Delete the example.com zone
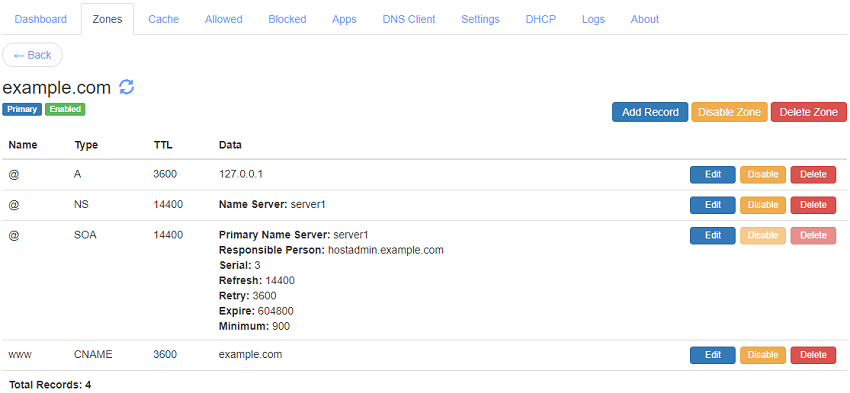Screen dimensions: 850x393 pyautogui.click(x=808, y=112)
